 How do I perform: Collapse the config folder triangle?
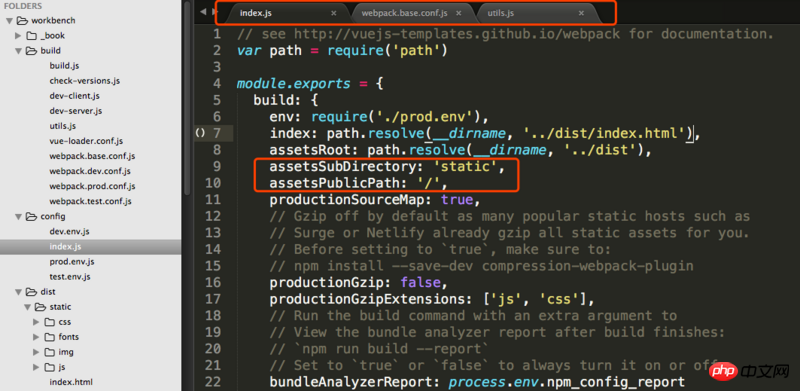pyautogui.click(x=18, y=217)
